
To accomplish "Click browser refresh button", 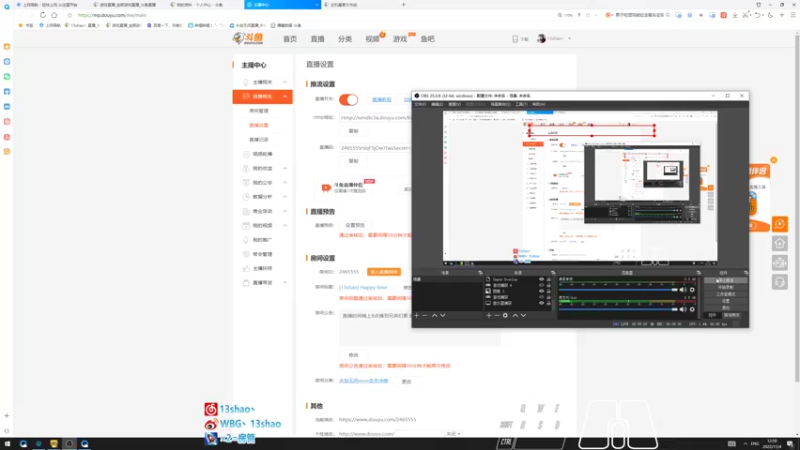I will click(x=43, y=15).
